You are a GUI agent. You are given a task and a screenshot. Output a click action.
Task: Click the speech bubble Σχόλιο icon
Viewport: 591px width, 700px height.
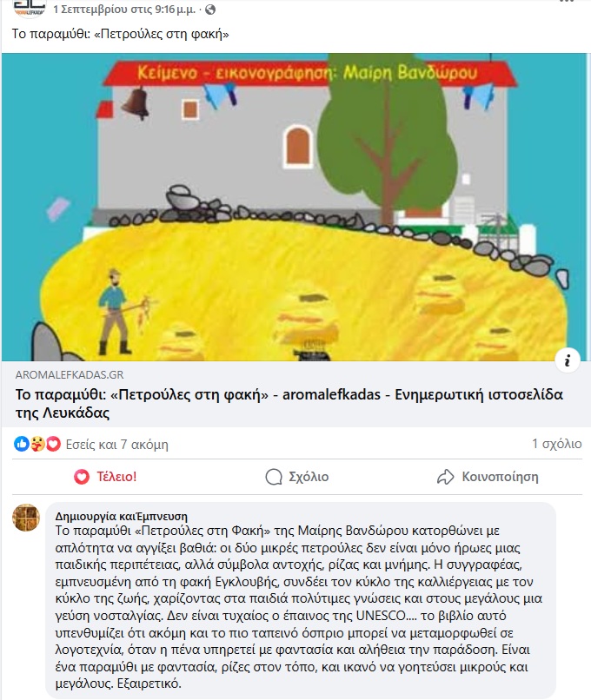[274, 477]
